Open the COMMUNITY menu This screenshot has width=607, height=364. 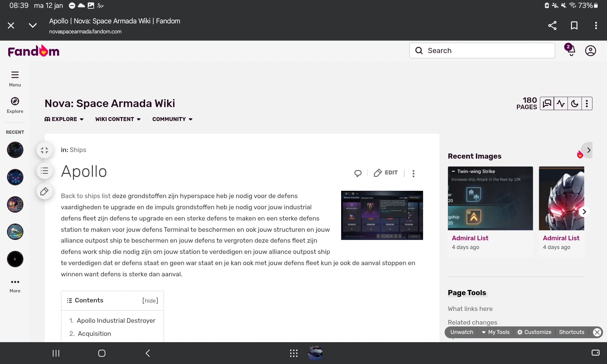tap(172, 119)
